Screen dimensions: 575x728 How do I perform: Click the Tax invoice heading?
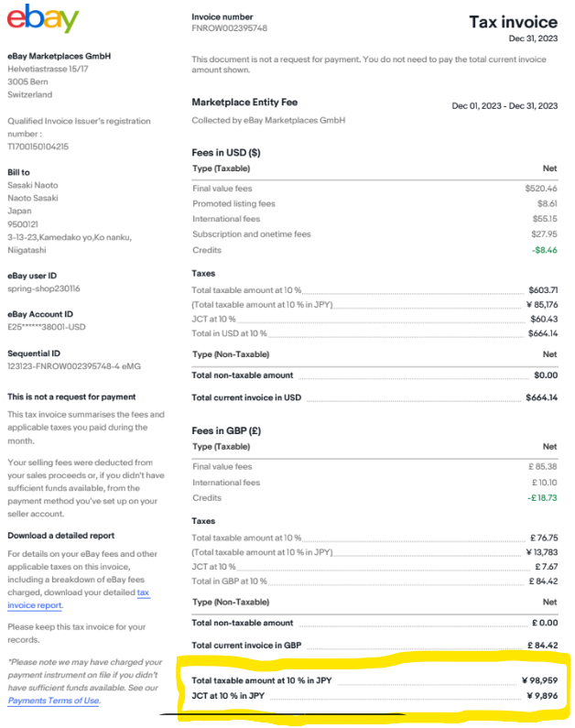tap(514, 22)
